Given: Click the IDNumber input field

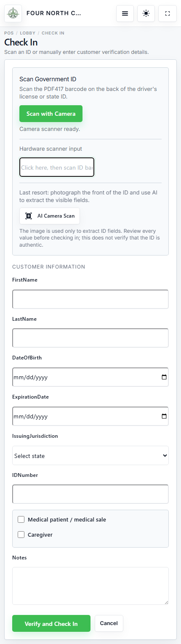Looking at the screenshot, I should tap(90, 494).
